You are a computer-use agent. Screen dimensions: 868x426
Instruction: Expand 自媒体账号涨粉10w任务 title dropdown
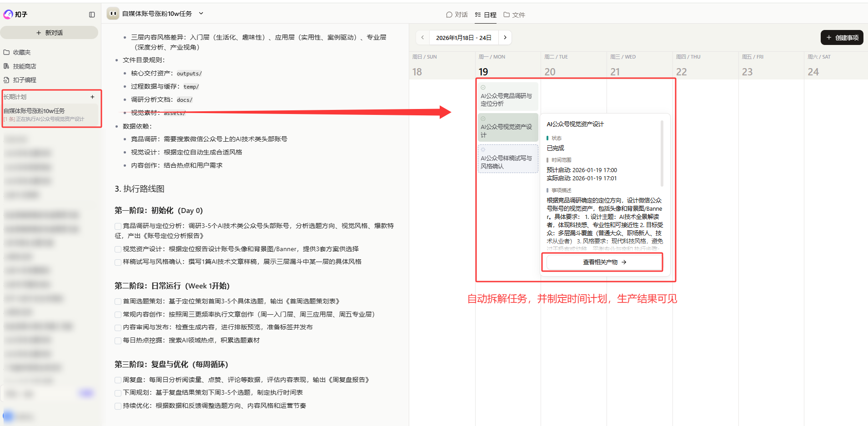coord(201,14)
